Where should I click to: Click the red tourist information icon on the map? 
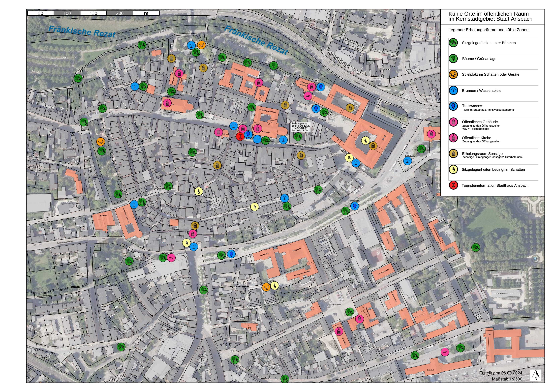[240, 137]
